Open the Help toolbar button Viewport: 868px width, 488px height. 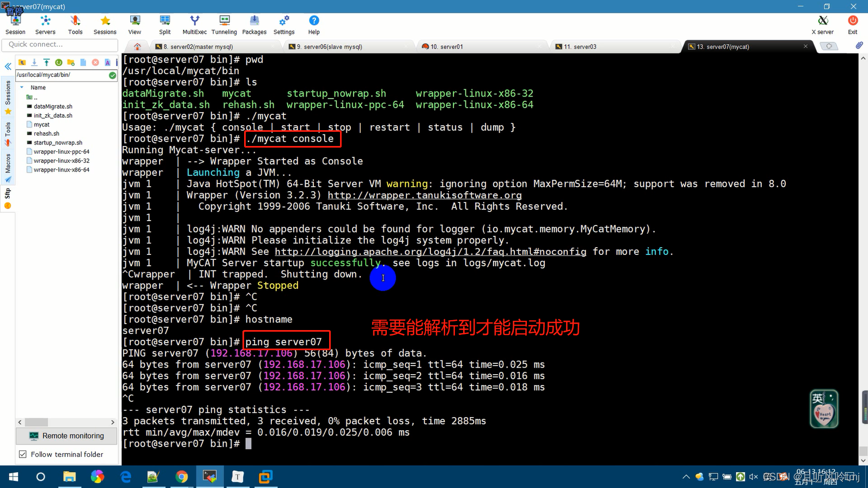pos(314,25)
